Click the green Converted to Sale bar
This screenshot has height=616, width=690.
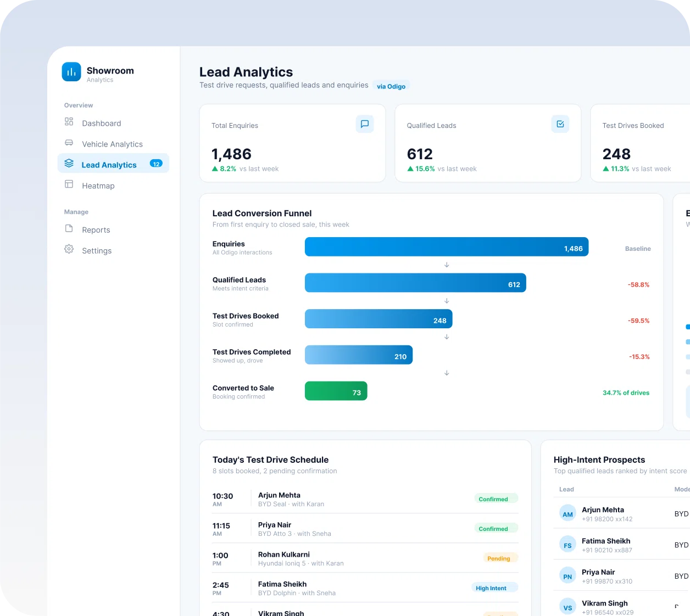coord(336,391)
